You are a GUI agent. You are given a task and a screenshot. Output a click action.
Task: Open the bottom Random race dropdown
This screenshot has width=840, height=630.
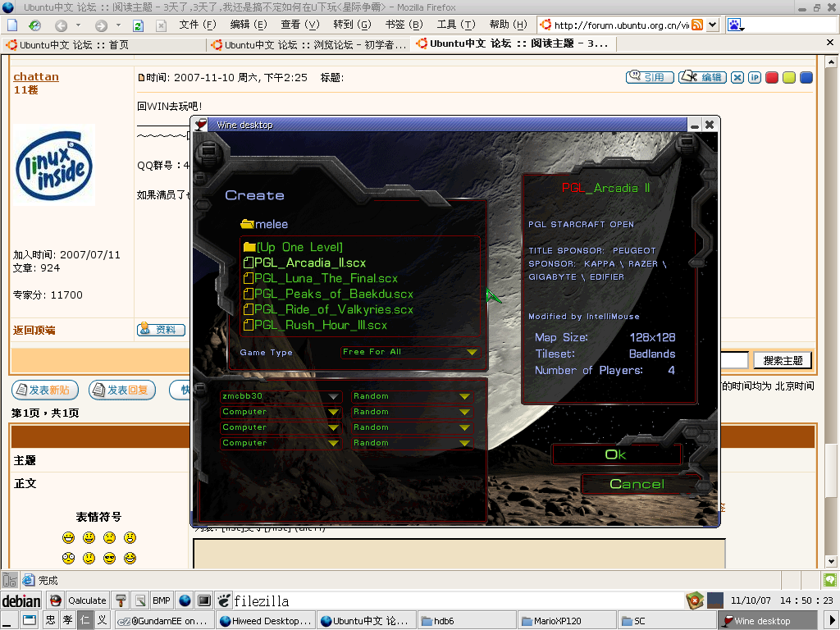[x=412, y=443]
